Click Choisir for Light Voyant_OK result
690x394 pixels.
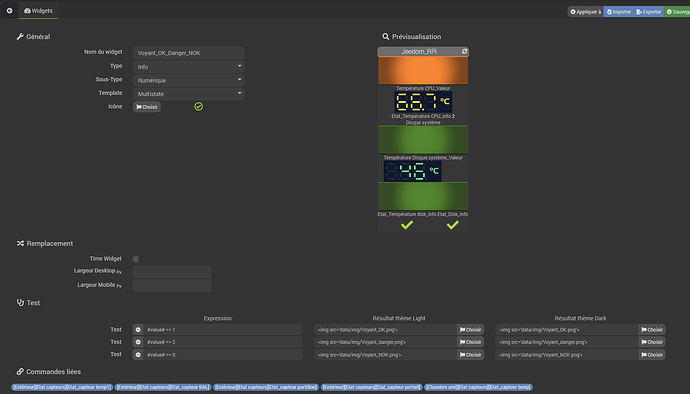click(470, 330)
